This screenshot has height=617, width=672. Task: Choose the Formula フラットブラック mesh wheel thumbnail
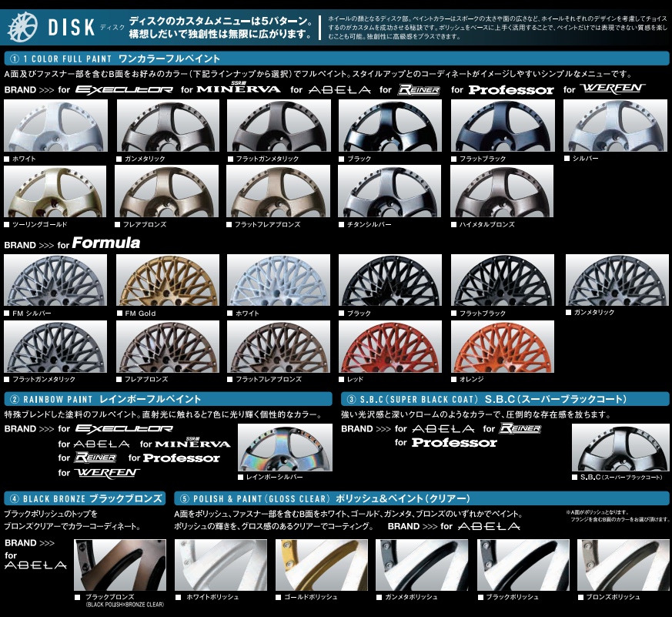(x=503, y=280)
